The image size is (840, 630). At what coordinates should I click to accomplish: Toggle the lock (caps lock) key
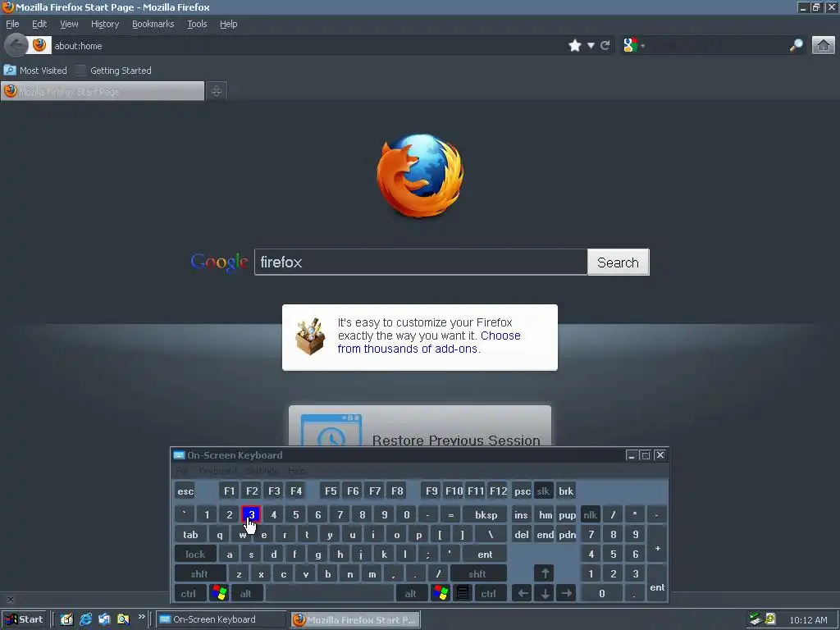pos(195,555)
